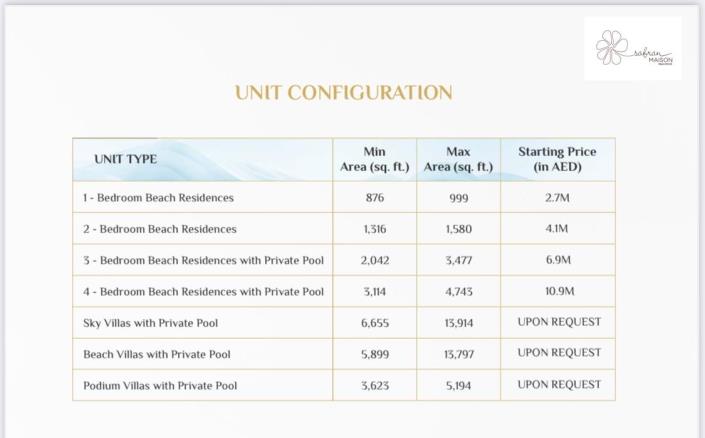The width and height of the screenshot is (705, 438).
Task: Click UPON REQUEST in the Sky Villas row
Action: (559, 322)
